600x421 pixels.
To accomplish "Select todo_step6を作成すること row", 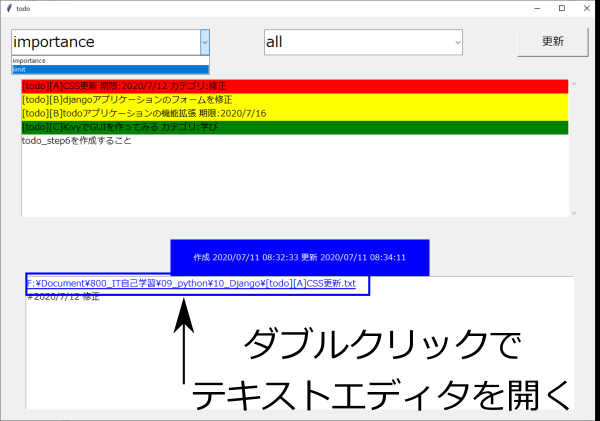I will 295,141.
